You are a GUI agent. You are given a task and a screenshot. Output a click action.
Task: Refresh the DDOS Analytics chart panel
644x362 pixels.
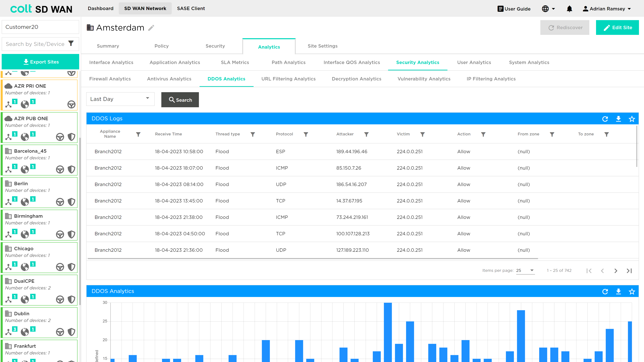tap(605, 291)
